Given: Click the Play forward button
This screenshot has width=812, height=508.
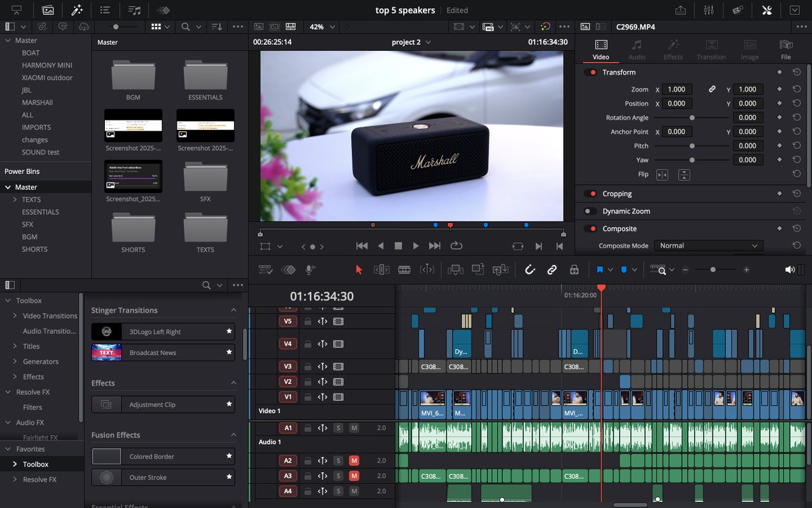Looking at the screenshot, I should click(415, 247).
